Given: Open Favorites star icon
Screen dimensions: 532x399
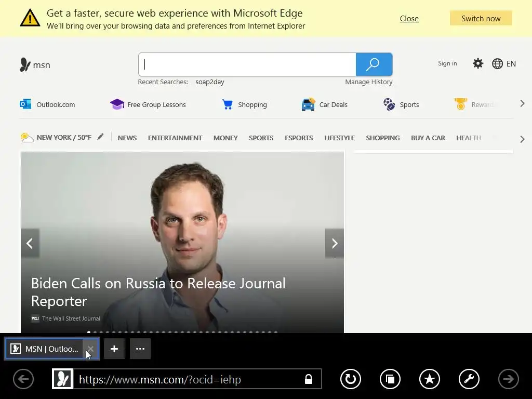Looking at the screenshot, I should click(x=430, y=379).
